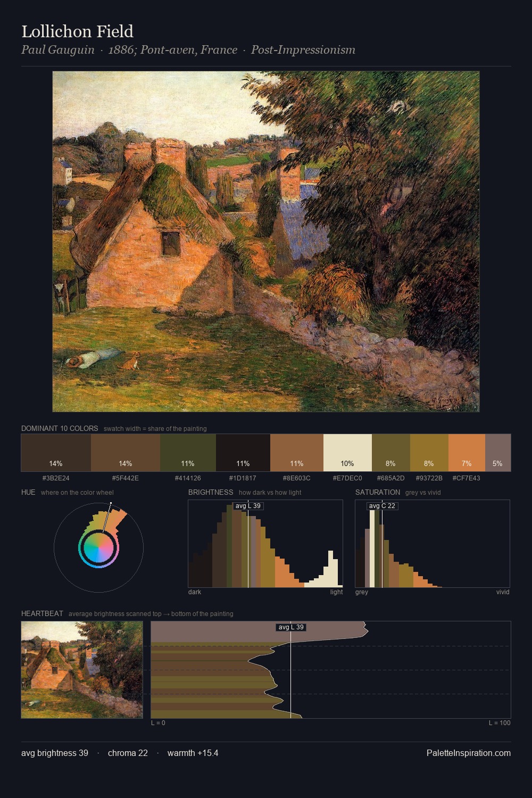Click the 'SATURATION' section heading
532x798 pixels.
[378, 492]
